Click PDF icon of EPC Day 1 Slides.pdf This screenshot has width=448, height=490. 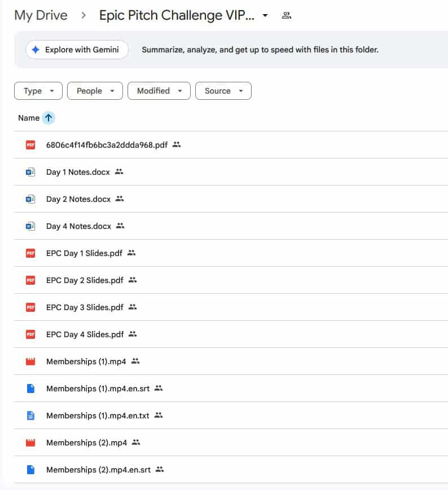[x=30, y=253]
